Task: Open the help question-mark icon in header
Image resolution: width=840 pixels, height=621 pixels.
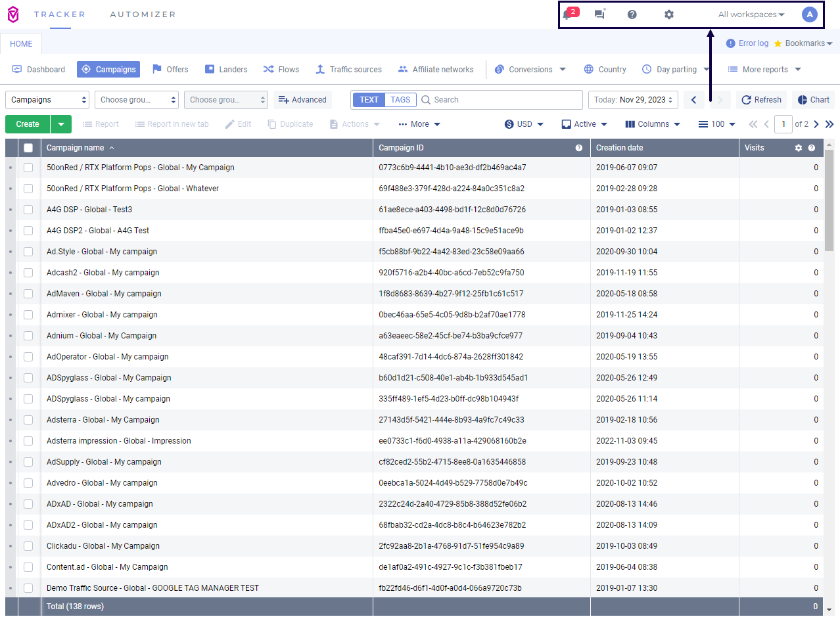Action: (632, 14)
